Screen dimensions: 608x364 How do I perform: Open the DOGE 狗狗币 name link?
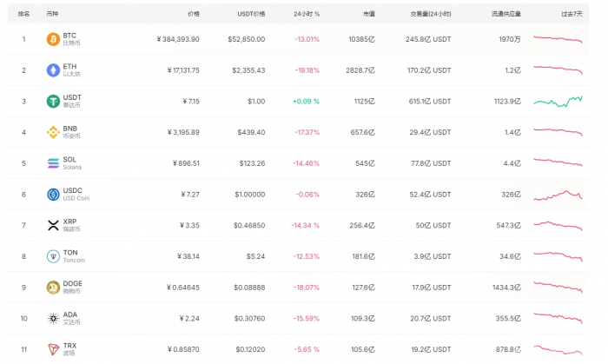(73, 287)
